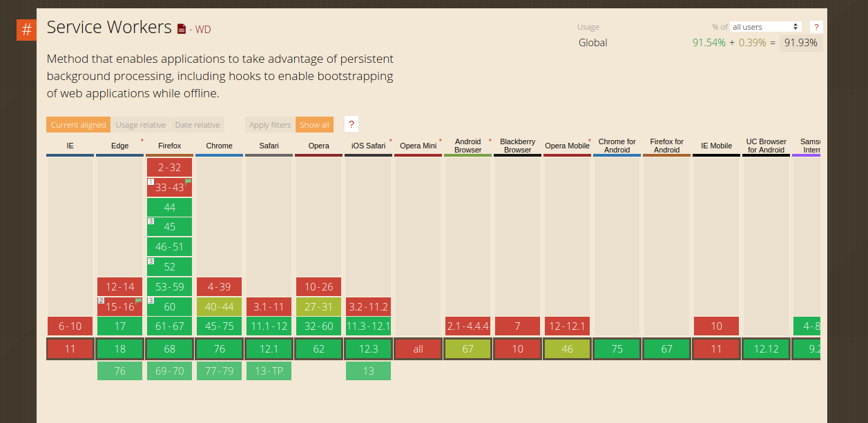The height and width of the screenshot is (423, 868).
Task: Click the question mark beside all users
Action: coord(816,27)
